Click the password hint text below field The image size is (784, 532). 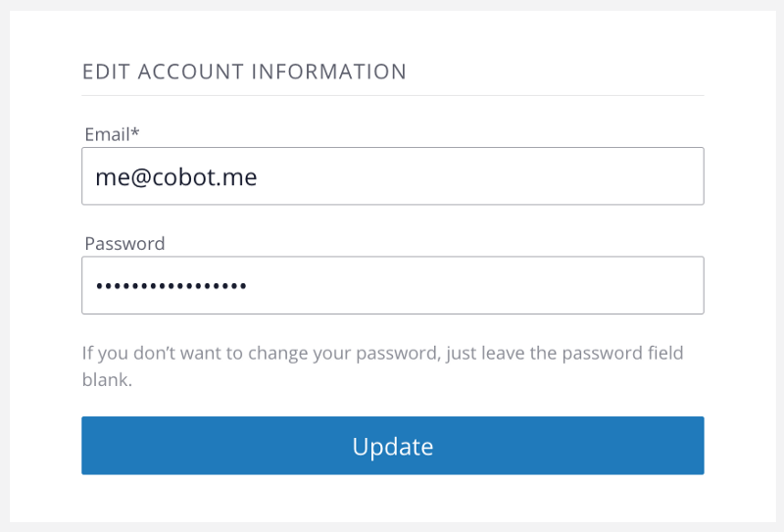coord(382,353)
